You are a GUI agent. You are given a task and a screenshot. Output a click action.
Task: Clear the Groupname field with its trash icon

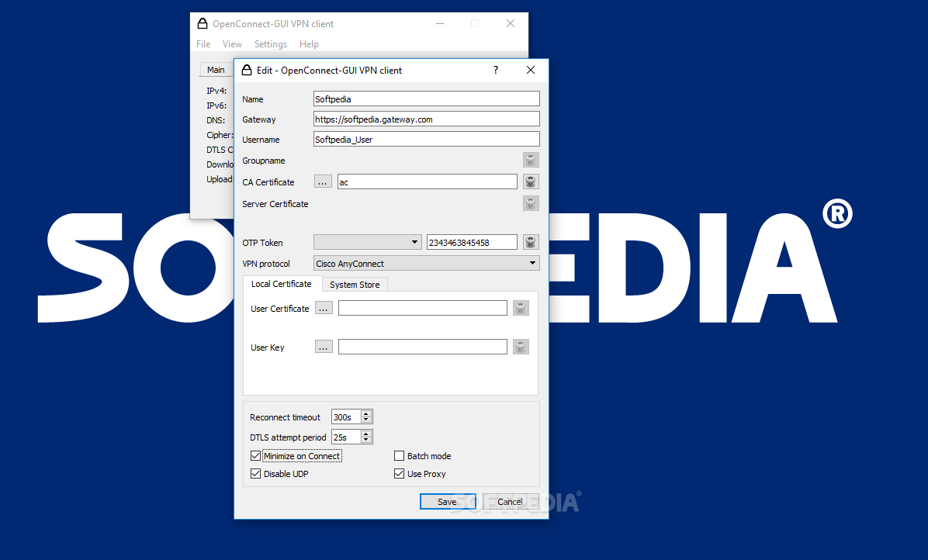click(531, 161)
